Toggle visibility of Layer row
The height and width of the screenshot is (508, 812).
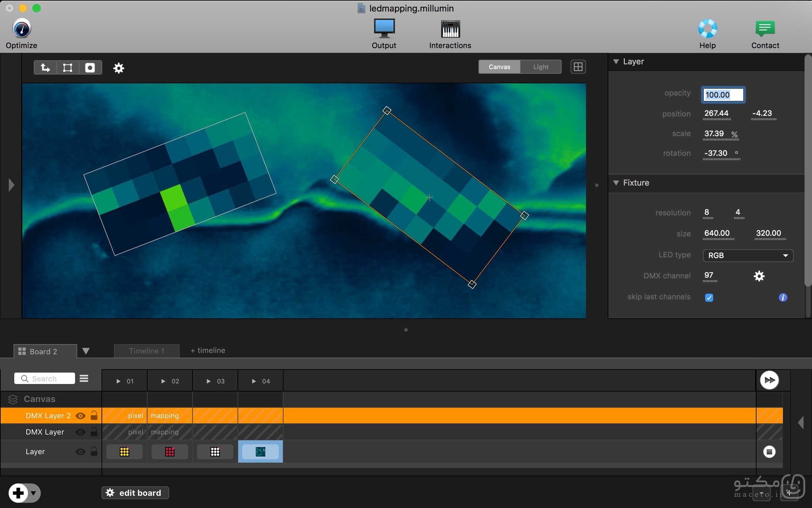81,452
